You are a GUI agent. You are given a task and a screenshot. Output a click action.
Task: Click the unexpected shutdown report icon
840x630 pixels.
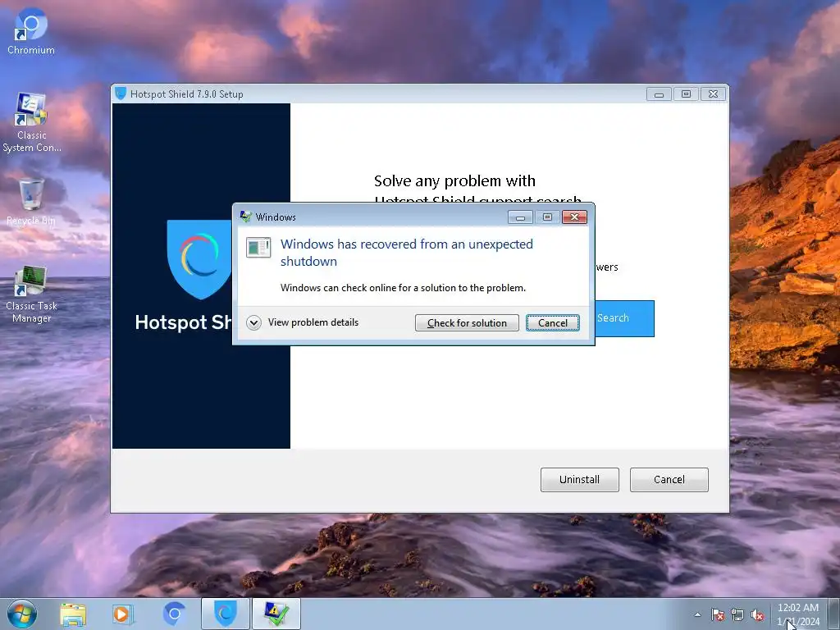pos(258,248)
